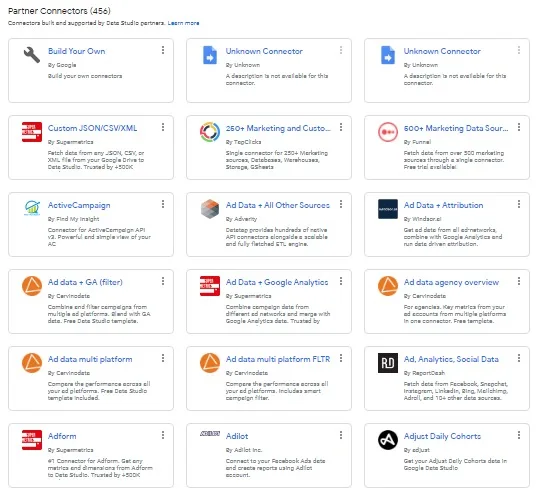Open more options for Ad data + GA (filter)
537x496 pixels.
click(163, 282)
